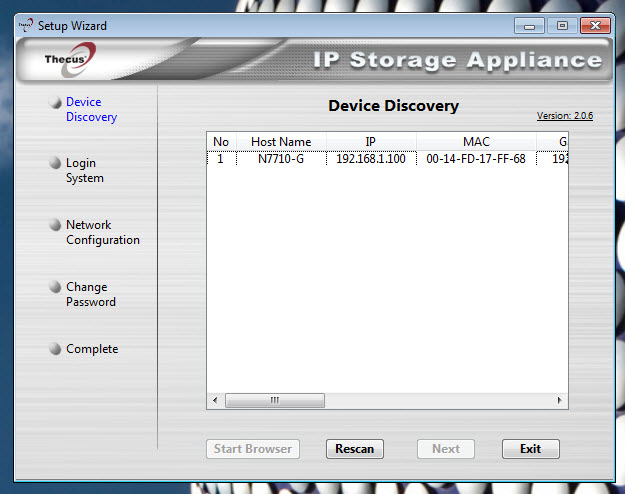This screenshot has width=625, height=494.
Task: Select the Login System step bullet
Action: pos(55,163)
